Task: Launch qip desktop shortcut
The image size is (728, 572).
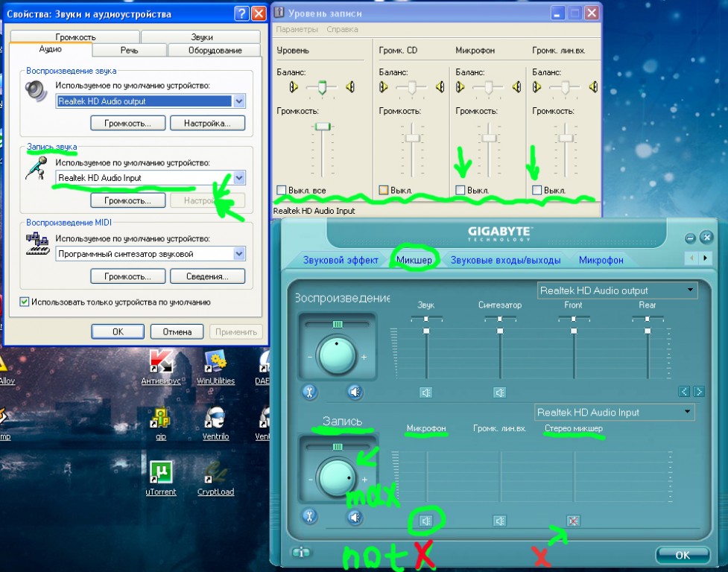Action: (x=161, y=423)
